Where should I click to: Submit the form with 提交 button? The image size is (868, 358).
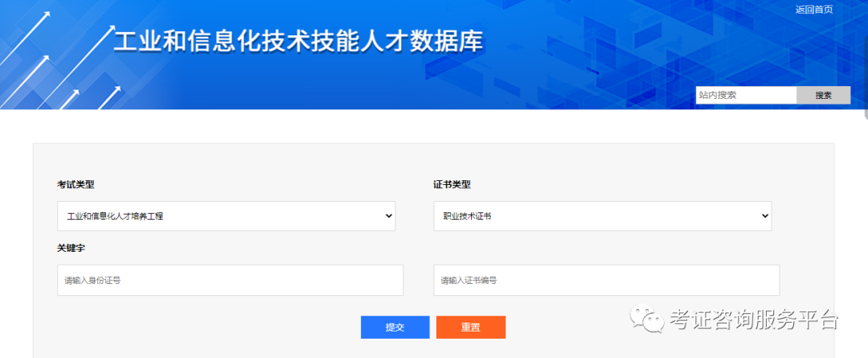pos(395,327)
